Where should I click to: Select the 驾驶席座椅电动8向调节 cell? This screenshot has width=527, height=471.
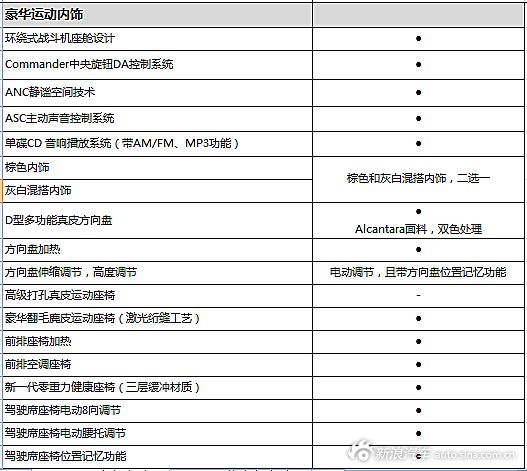click(157, 411)
